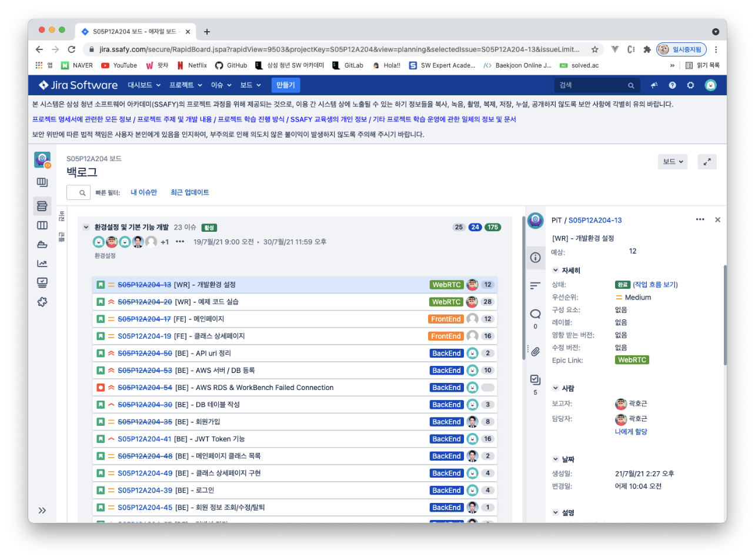Open the GitHub bookmark in bookmarks bar
This screenshot has height=560, width=755.
coord(231,65)
